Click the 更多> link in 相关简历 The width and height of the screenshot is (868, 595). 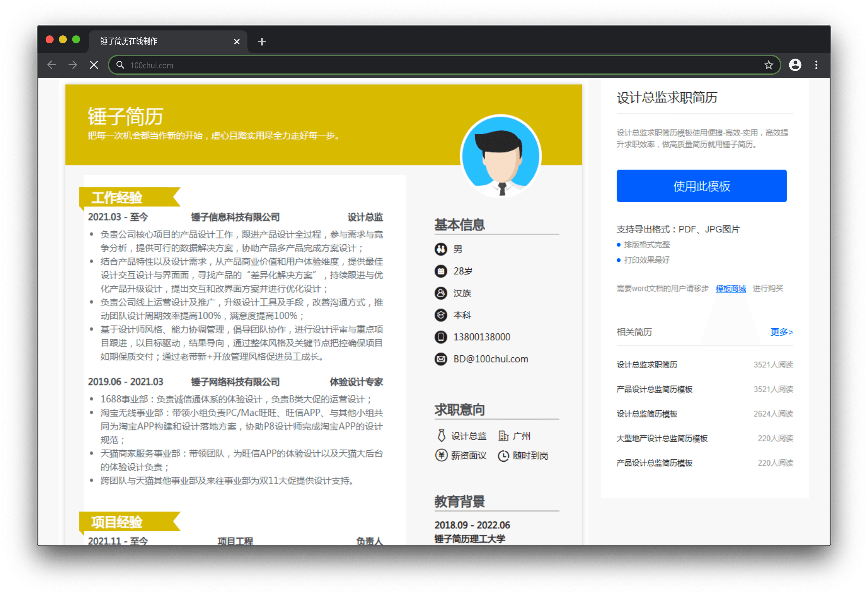[x=781, y=332]
